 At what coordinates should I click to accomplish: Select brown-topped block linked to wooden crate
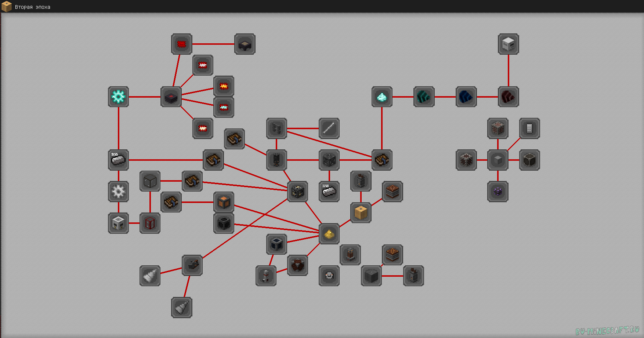coord(392,192)
